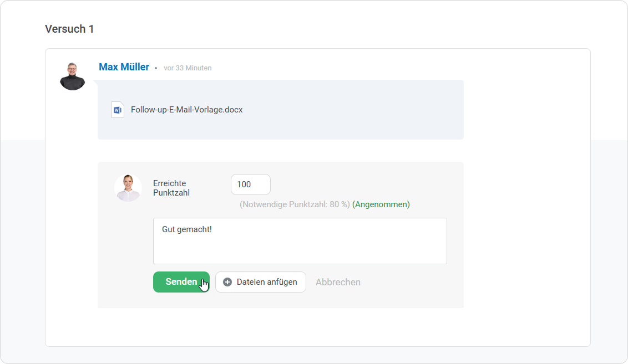Click the plus icon for attaching files

(227, 282)
